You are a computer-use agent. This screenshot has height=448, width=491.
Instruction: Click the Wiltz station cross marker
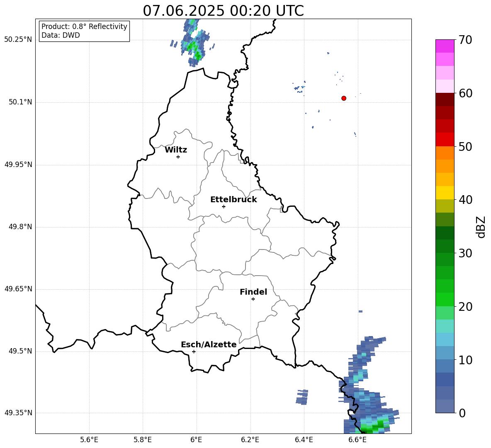178,157
